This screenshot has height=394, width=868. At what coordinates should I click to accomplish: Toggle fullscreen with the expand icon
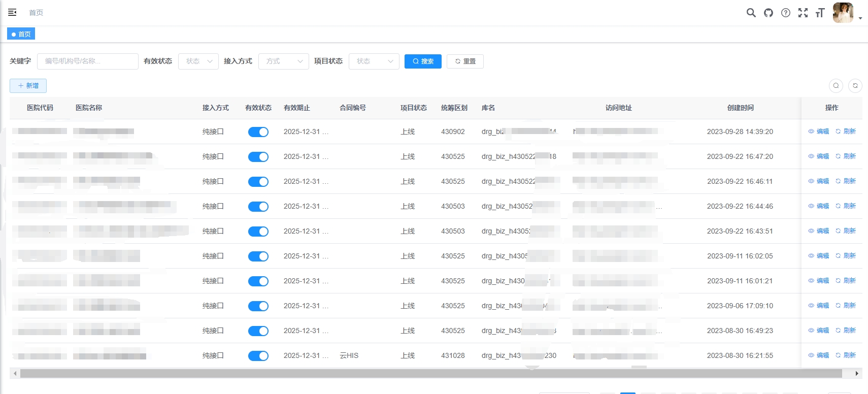(803, 13)
